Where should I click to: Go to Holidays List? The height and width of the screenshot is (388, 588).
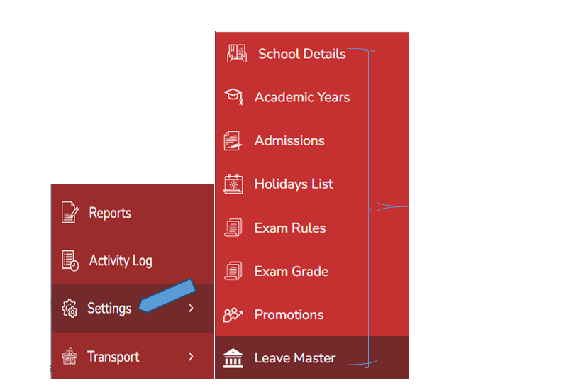pos(311,184)
